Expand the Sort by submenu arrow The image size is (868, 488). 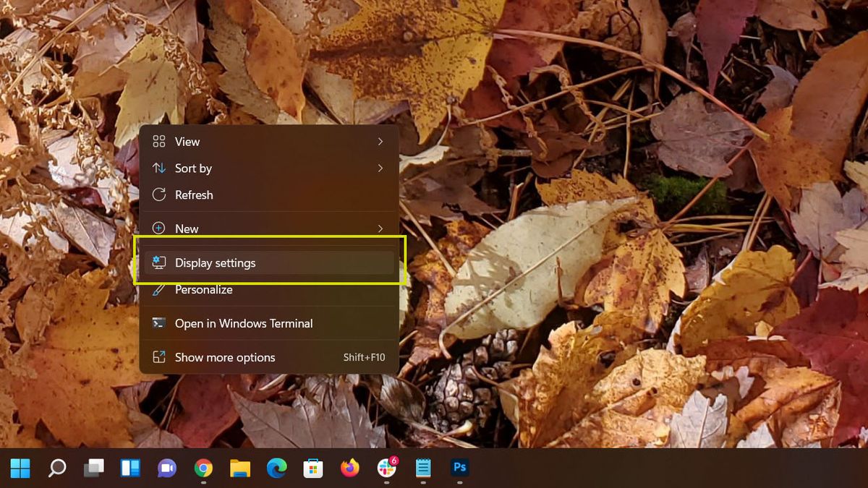[x=380, y=168]
